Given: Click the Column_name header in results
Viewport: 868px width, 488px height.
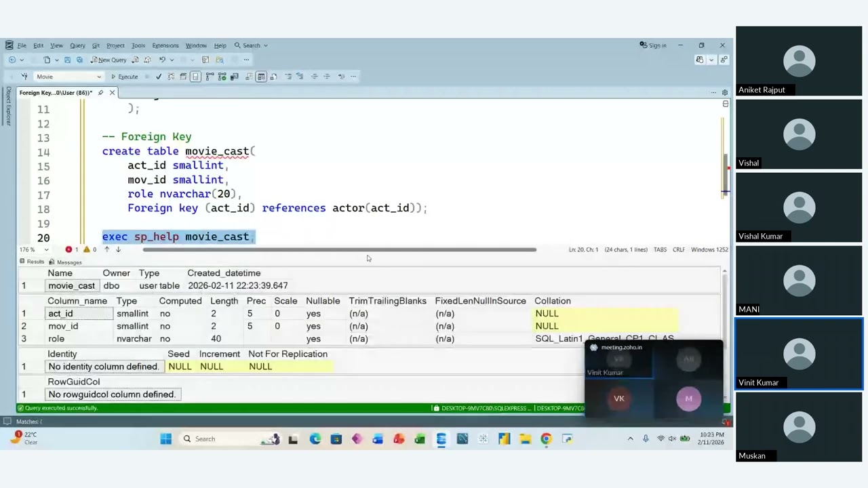Looking at the screenshot, I should click(x=77, y=301).
